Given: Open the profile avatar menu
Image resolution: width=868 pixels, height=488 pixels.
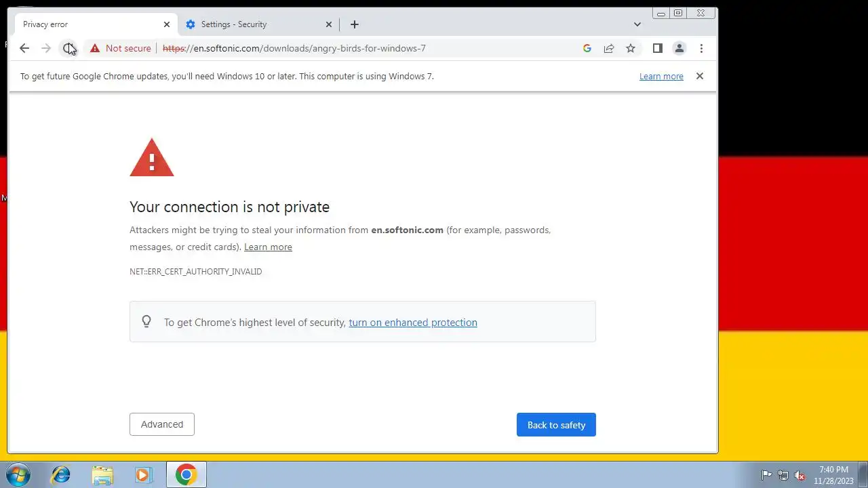Looking at the screenshot, I should pos(679,48).
